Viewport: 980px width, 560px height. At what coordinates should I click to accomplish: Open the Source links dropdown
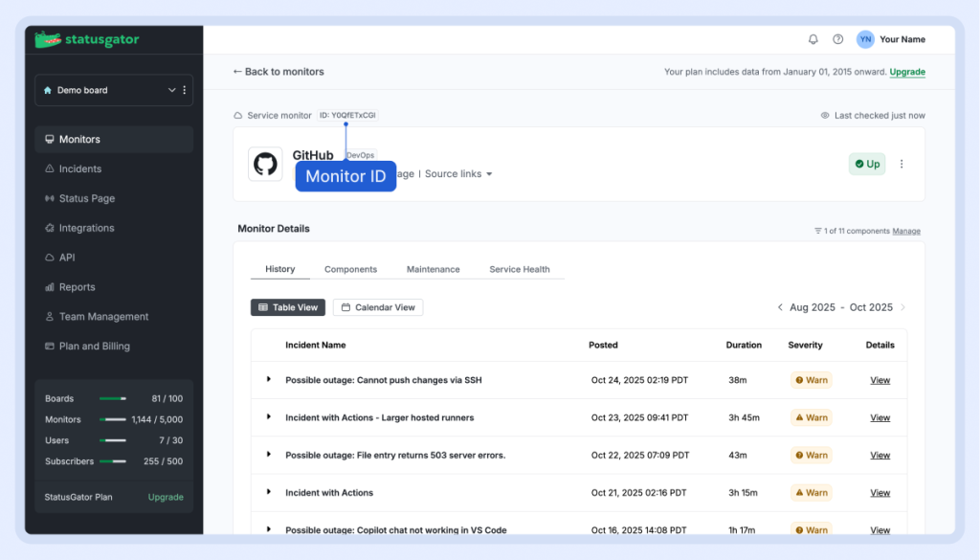pos(459,174)
